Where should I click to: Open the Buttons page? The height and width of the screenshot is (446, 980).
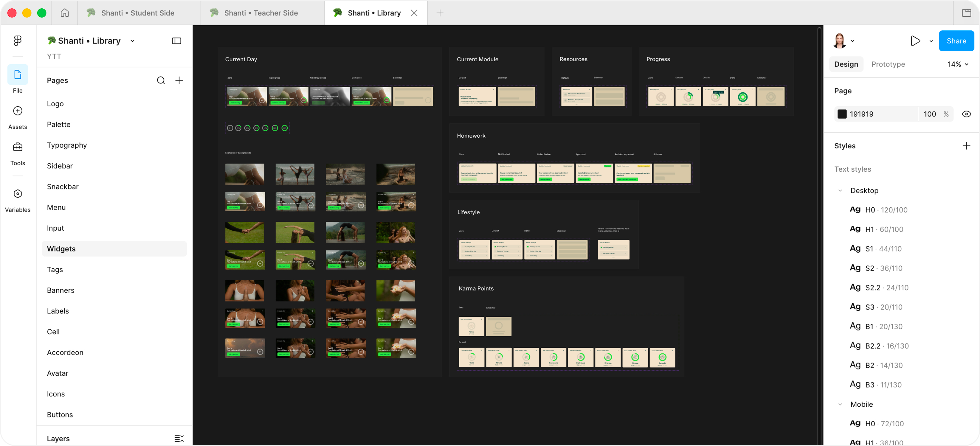[114, 414]
